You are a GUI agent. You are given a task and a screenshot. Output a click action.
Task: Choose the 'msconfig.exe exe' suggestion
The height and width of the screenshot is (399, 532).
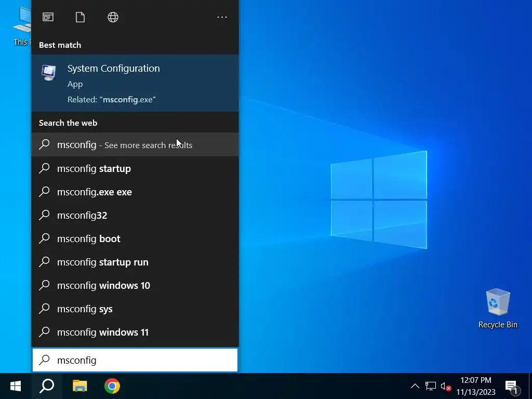(x=135, y=192)
